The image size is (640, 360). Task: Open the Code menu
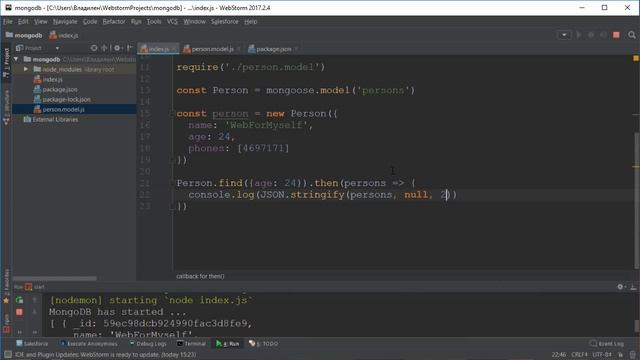tap(90, 22)
